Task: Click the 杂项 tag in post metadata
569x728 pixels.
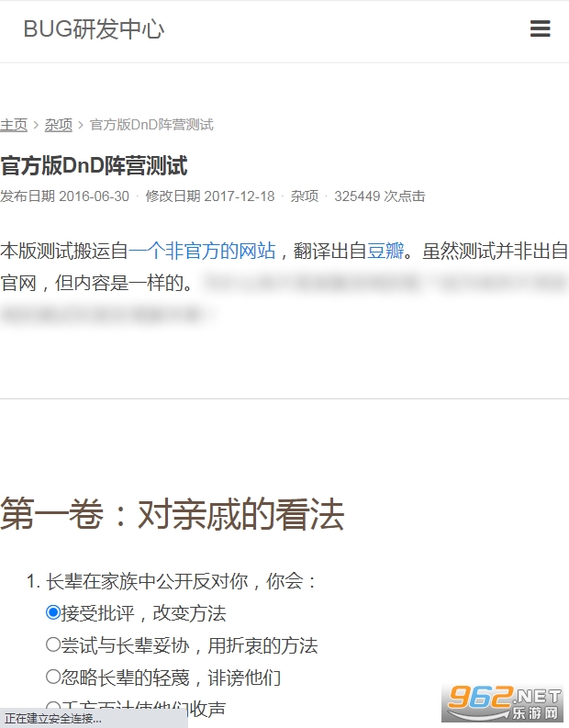Action: click(305, 196)
